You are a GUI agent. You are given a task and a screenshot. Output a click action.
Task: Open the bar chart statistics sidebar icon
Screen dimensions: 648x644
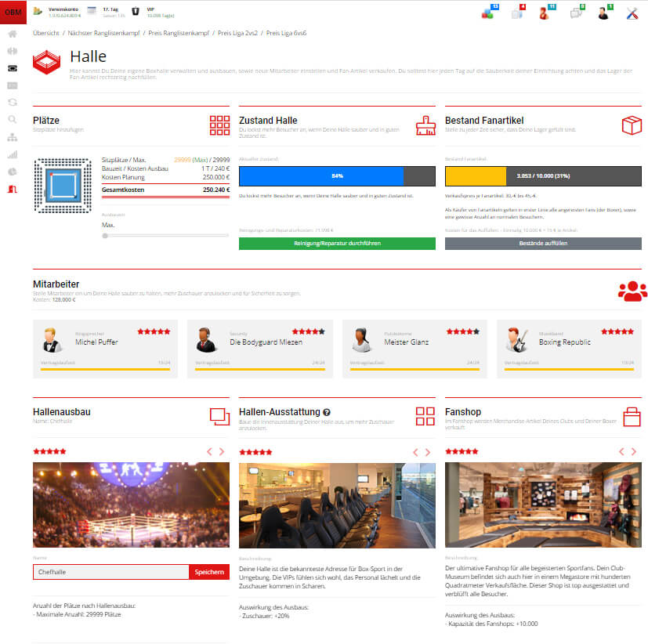coord(13,154)
